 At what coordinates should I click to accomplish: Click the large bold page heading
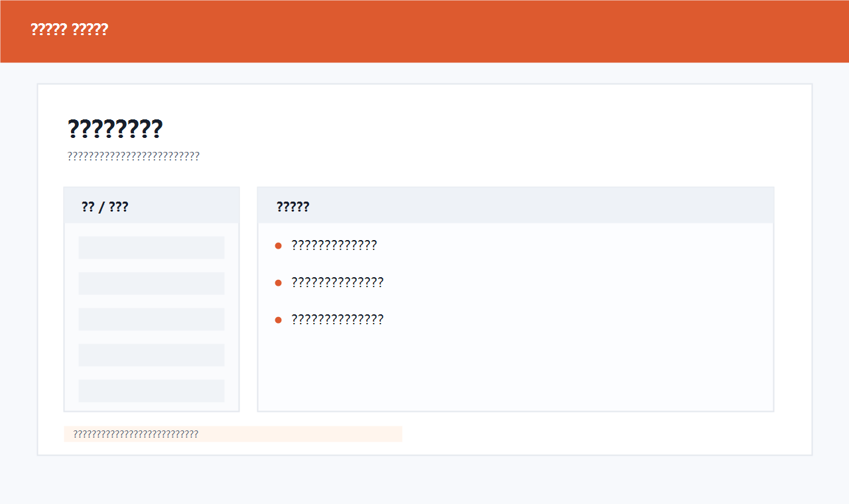point(115,129)
